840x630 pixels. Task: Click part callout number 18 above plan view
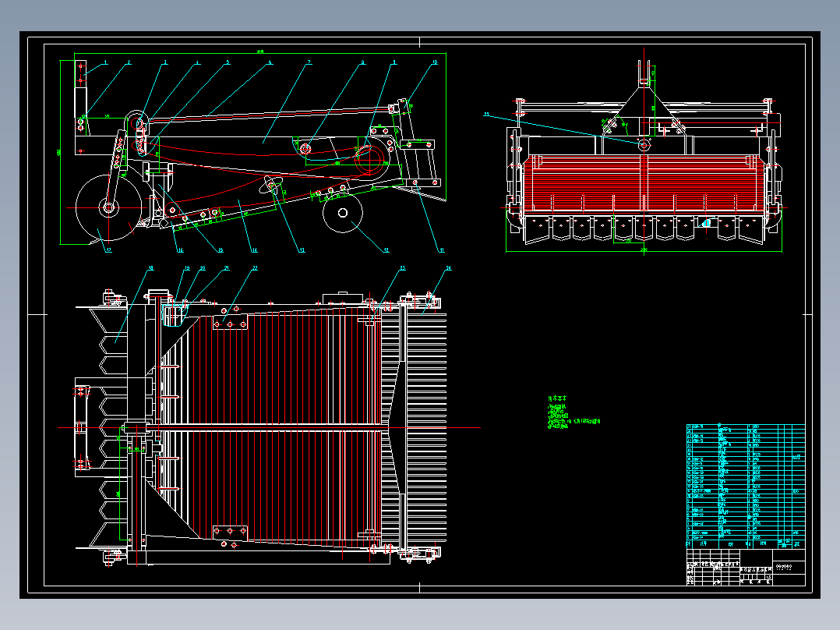coord(150,268)
